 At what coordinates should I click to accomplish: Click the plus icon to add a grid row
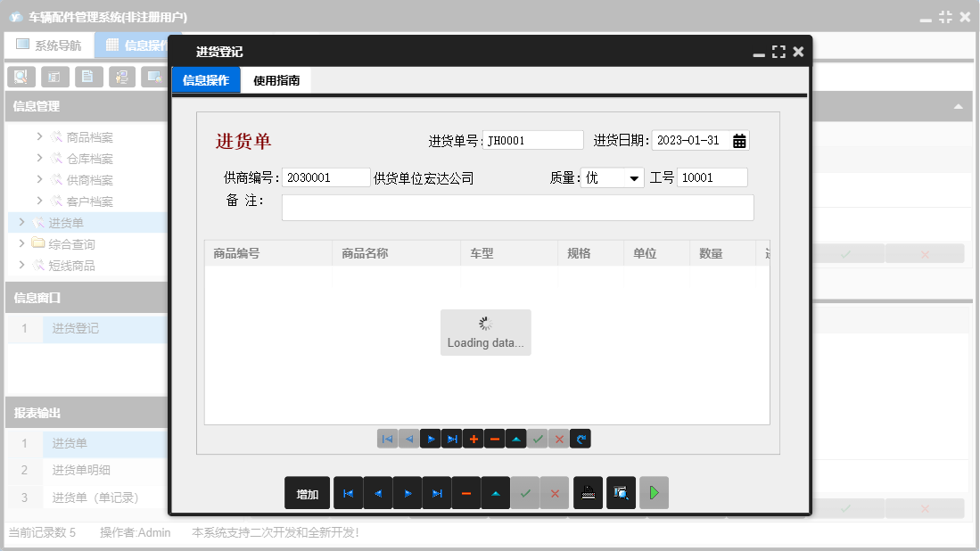tap(473, 439)
